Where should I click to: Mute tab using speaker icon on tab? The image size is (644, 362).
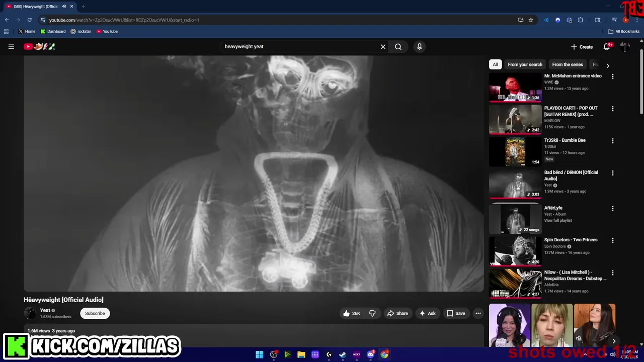click(64, 7)
